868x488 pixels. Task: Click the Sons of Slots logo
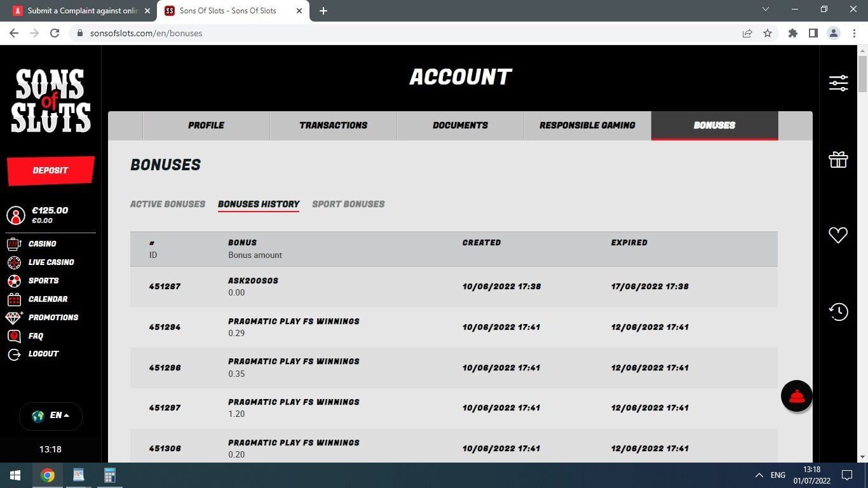50,100
